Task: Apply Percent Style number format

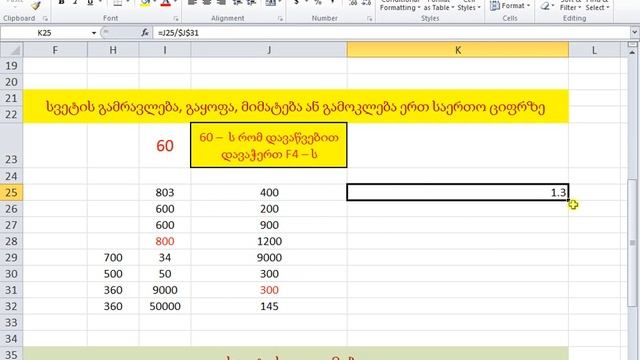Action: pos(318,2)
